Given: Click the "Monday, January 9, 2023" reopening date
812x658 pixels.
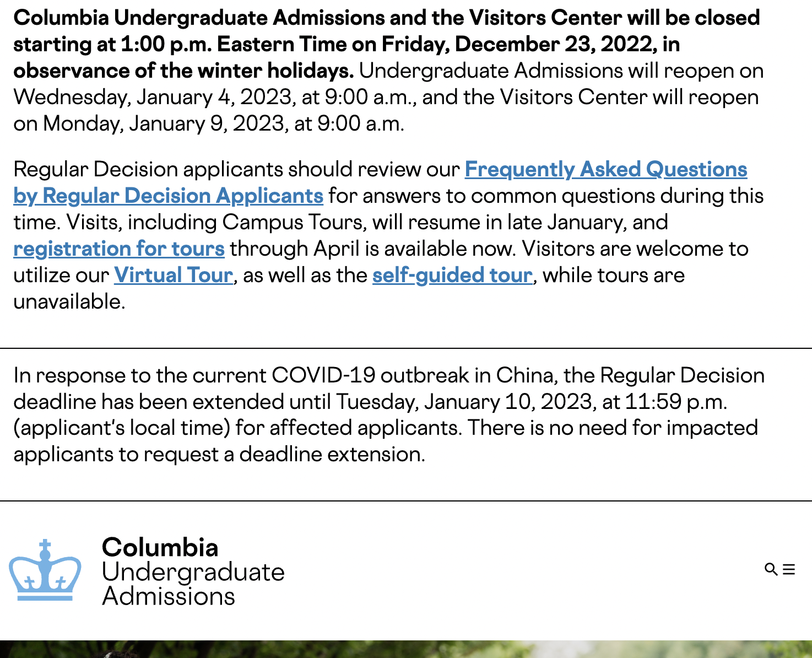Looking at the screenshot, I should pyautogui.click(x=164, y=123).
